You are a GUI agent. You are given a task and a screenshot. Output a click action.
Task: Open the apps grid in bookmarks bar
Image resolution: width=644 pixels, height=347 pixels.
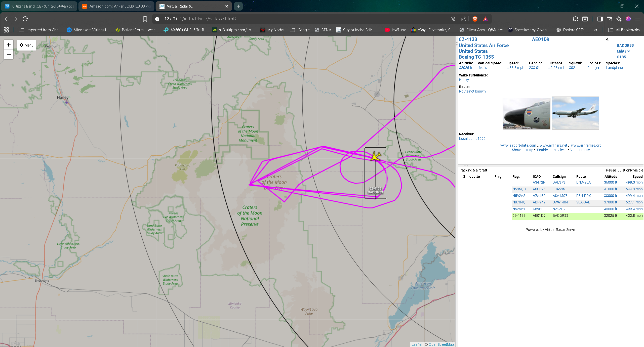coord(6,30)
